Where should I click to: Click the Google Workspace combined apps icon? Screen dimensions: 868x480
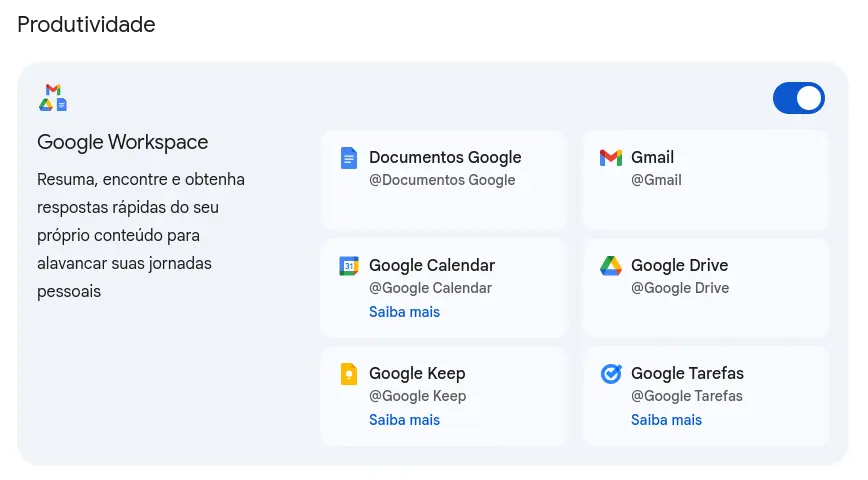(x=53, y=97)
